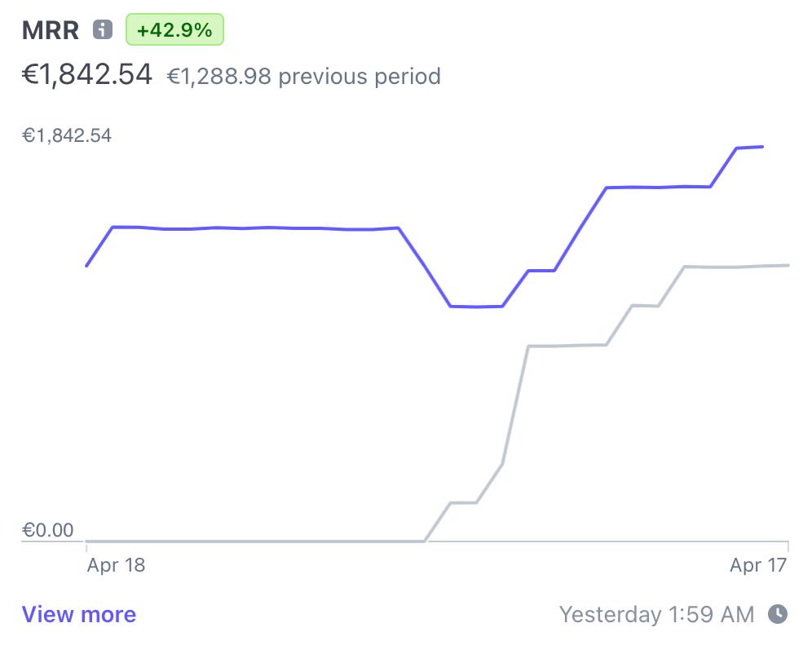Click the +42.9% growth badge
The image size is (812, 654).
(x=174, y=30)
